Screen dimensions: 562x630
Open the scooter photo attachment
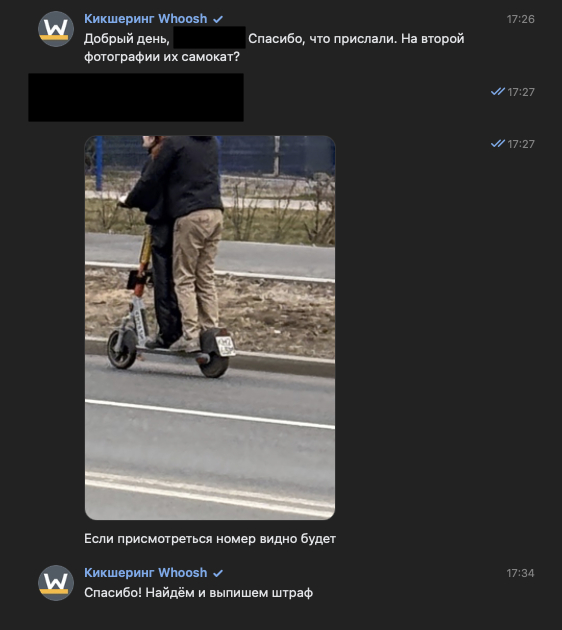pos(210,327)
